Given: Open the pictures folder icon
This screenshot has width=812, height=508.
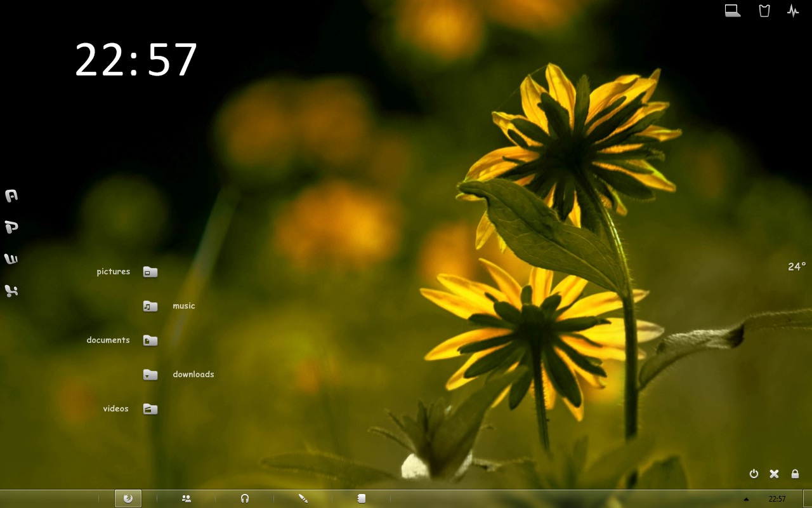Looking at the screenshot, I should tap(150, 272).
